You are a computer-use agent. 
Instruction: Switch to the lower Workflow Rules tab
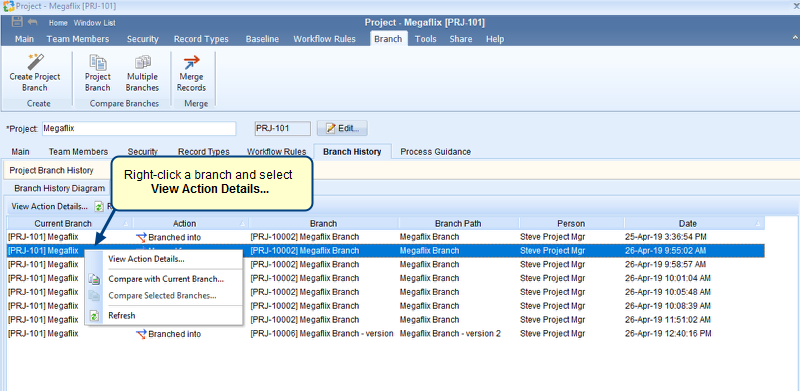coord(277,152)
